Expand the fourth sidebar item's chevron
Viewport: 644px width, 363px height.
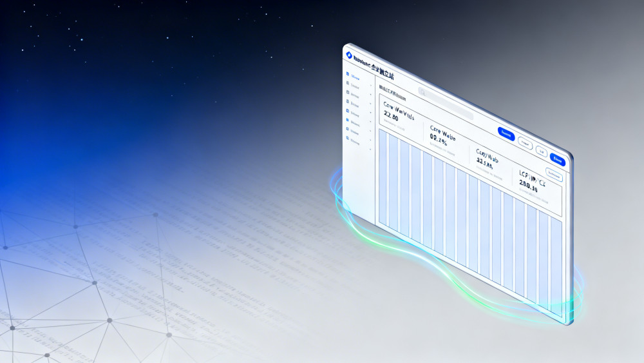click(x=370, y=105)
